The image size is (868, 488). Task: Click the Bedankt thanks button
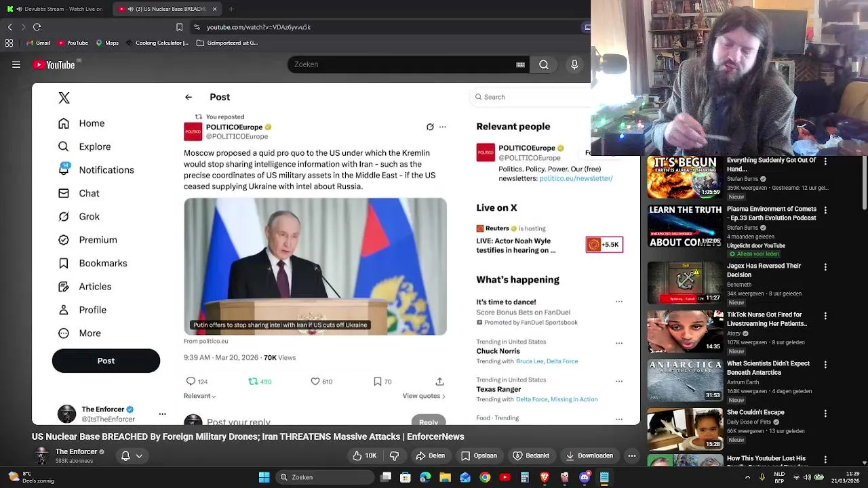click(x=532, y=455)
